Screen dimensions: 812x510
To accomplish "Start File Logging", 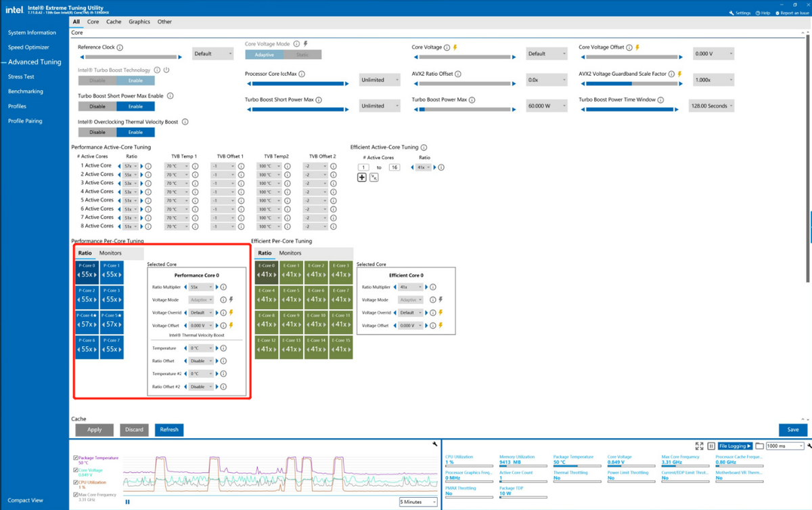I will pyautogui.click(x=736, y=446).
